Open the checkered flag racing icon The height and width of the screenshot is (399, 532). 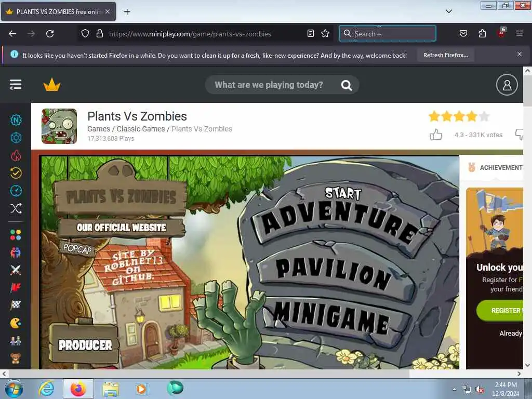(16, 305)
